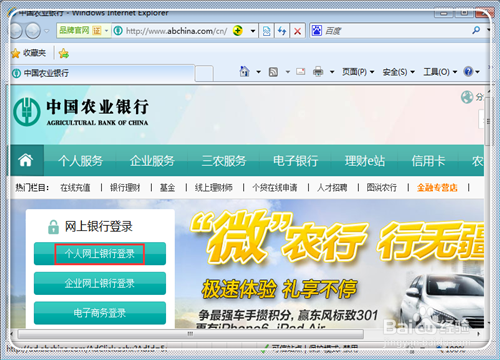Image resolution: width=500 pixels, height=360 pixels.
Task: Click the 品牌官网 certified badge
Action: point(84,31)
